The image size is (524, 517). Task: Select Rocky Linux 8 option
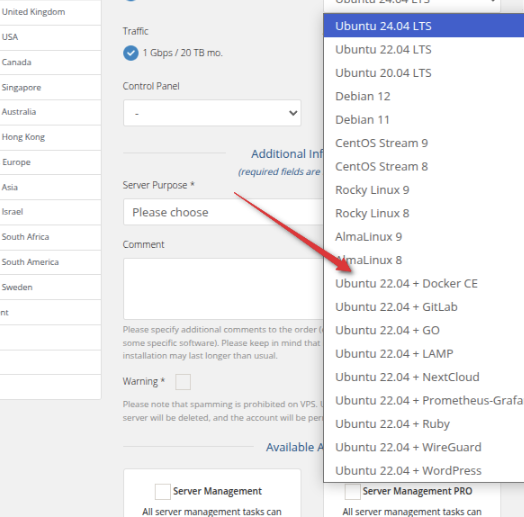(424, 213)
